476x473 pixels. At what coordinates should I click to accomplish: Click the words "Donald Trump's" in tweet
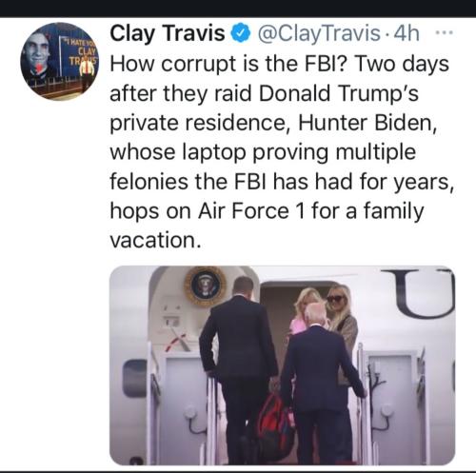[x=339, y=93]
